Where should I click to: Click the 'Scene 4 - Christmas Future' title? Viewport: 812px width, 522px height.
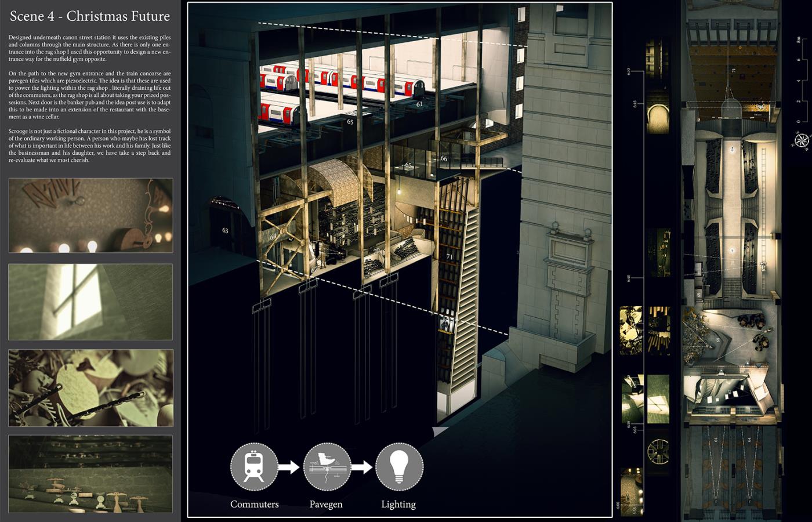click(90, 16)
